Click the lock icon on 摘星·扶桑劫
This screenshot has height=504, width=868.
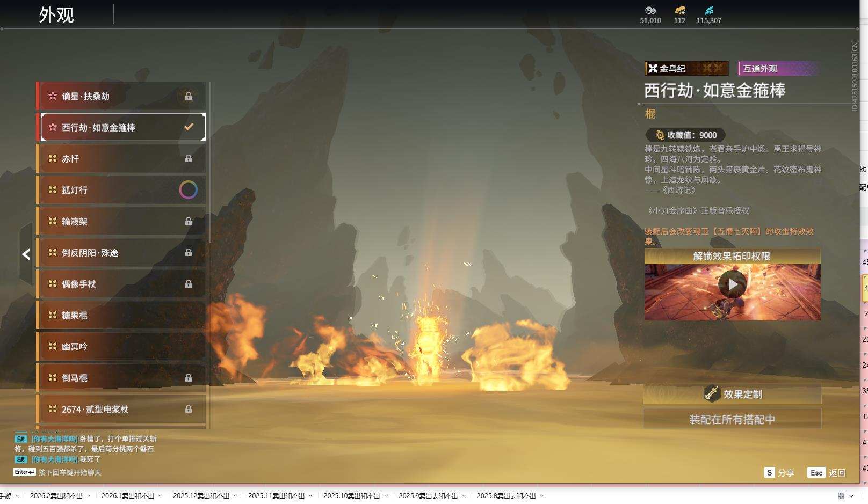point(189,96)
